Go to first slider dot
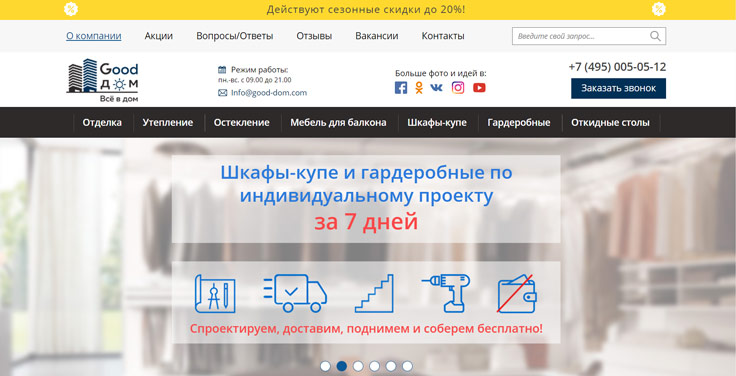 (325, 366)
